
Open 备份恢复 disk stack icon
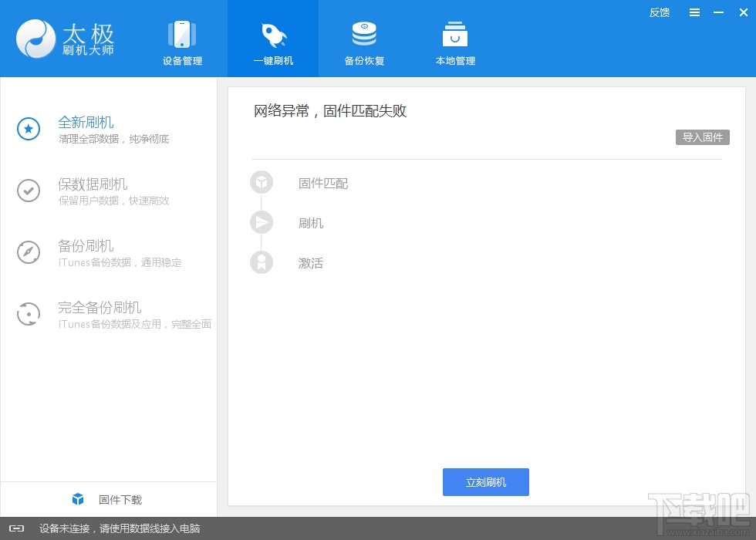(x=364, y=34)
